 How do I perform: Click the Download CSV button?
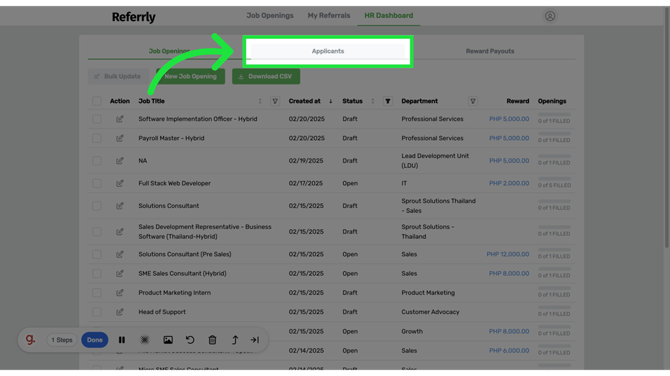pos(266,76)
